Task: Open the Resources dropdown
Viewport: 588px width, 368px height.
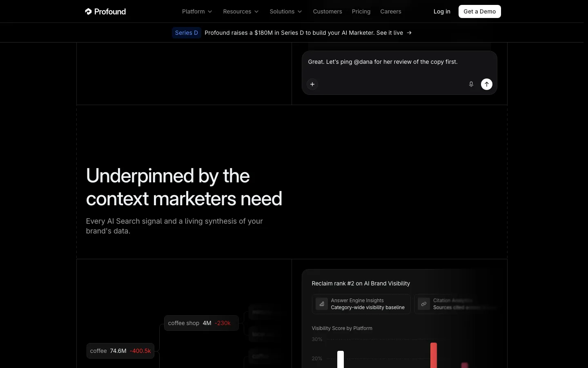Action: click(241, 11)
